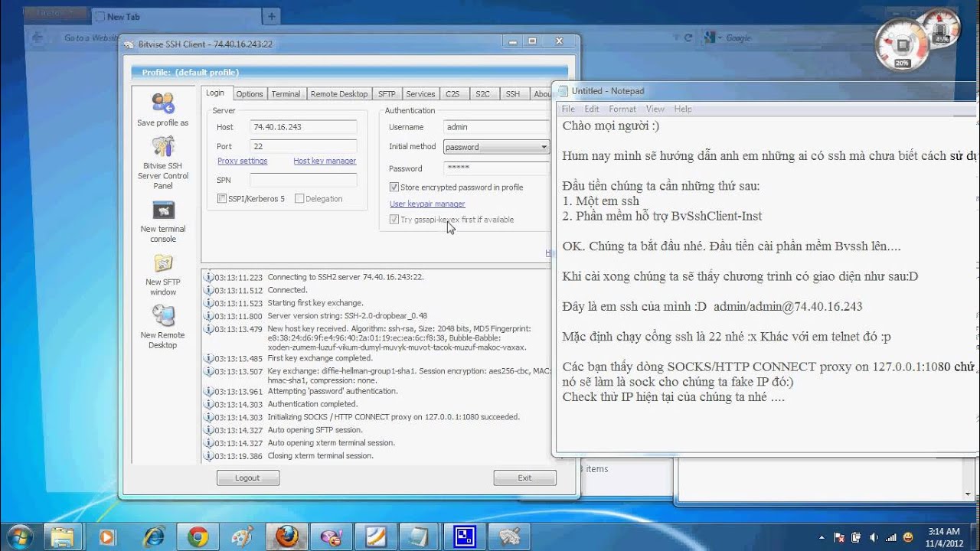Click log entry 'First key exchange completed.'

[320, 358]
